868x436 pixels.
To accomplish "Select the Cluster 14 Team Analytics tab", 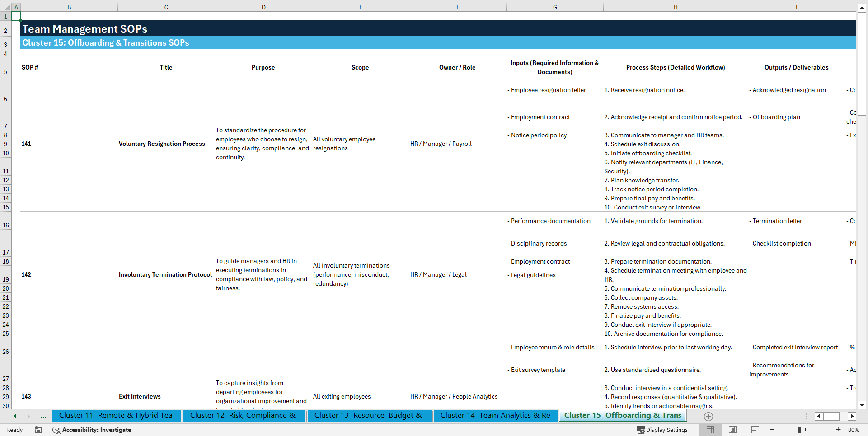I will coord(495,416).
